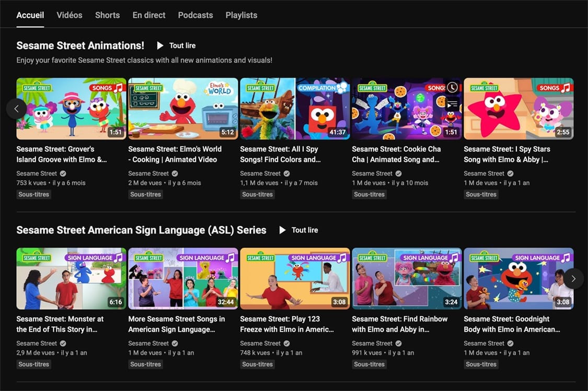Click Sesame Street channel under Play 123 Freeze
Image resolution: width=588 pixels, height=391 pixels.
point(260,343)
